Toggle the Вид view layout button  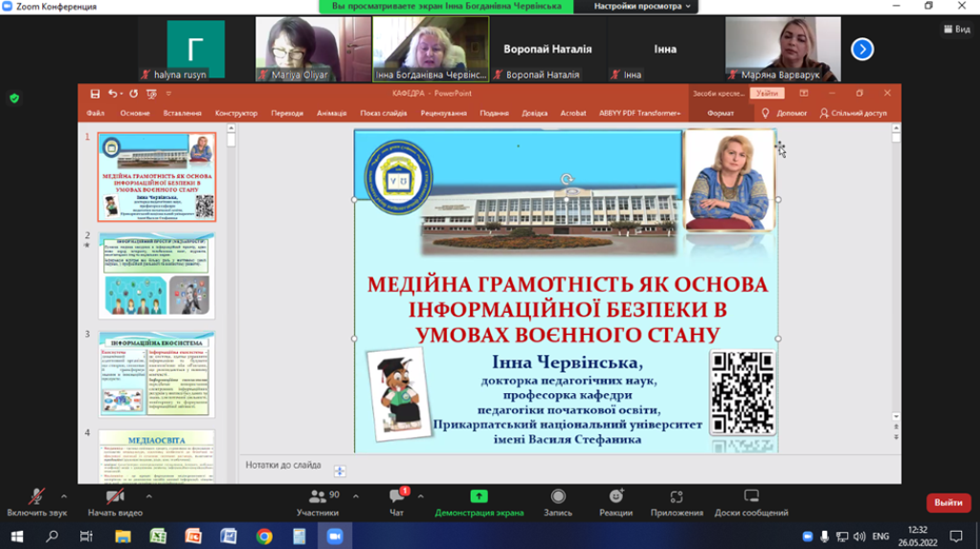pos(957,30)
